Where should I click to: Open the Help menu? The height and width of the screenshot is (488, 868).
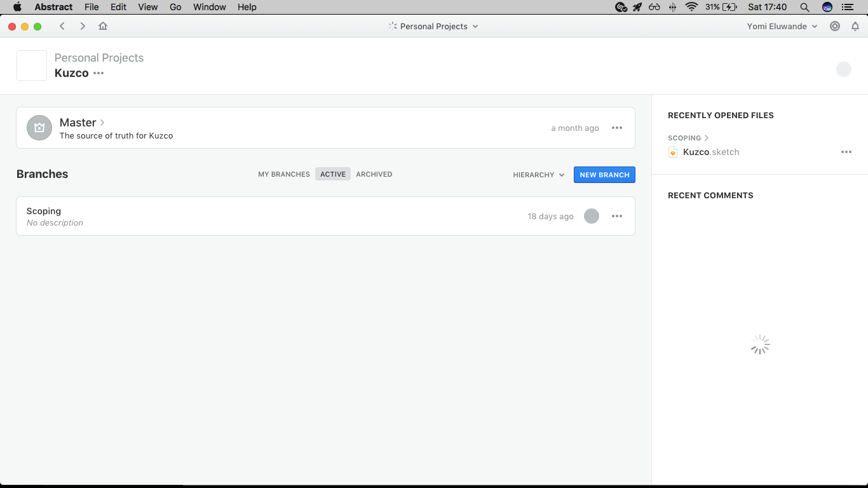point(247,7)
